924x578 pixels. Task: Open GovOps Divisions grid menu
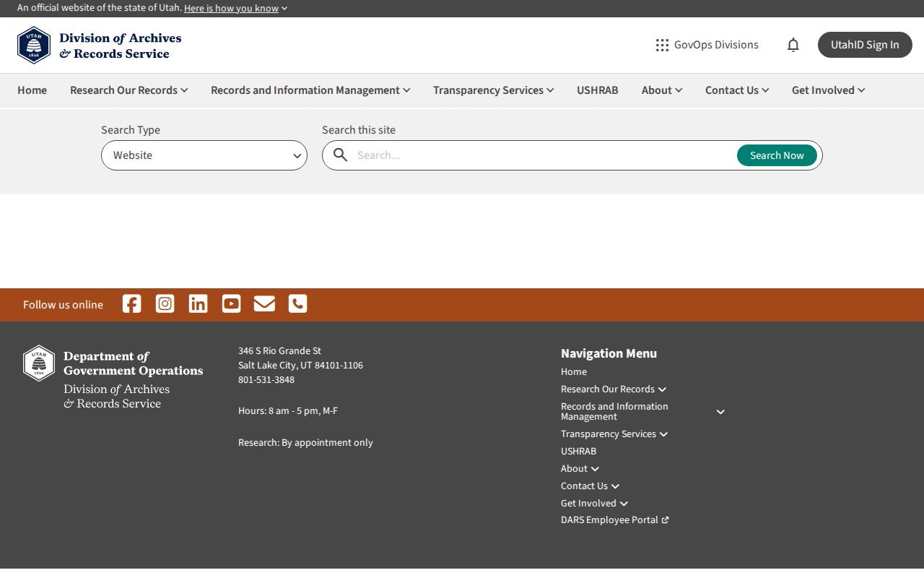pos(707,45)
